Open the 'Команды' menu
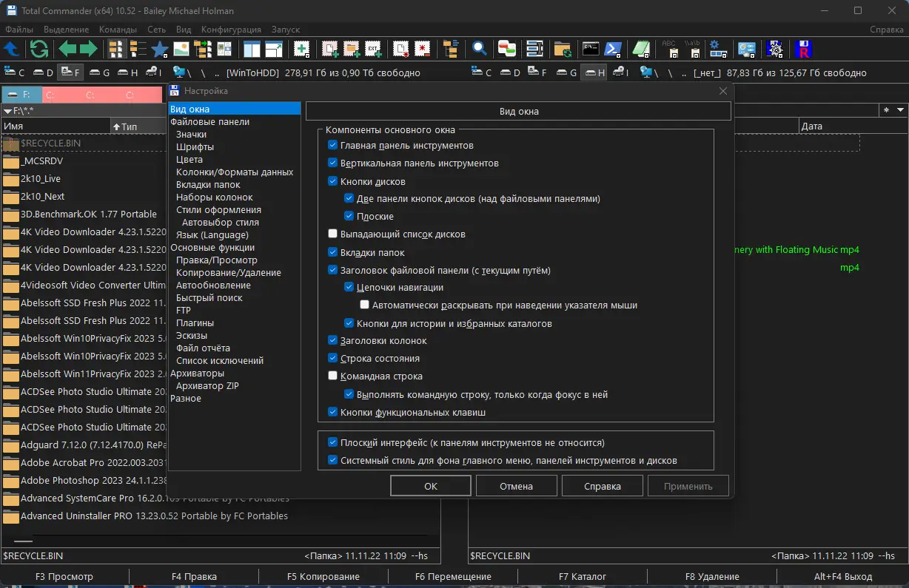The width and height of the screenshot is (909, 588). [118, 30]
